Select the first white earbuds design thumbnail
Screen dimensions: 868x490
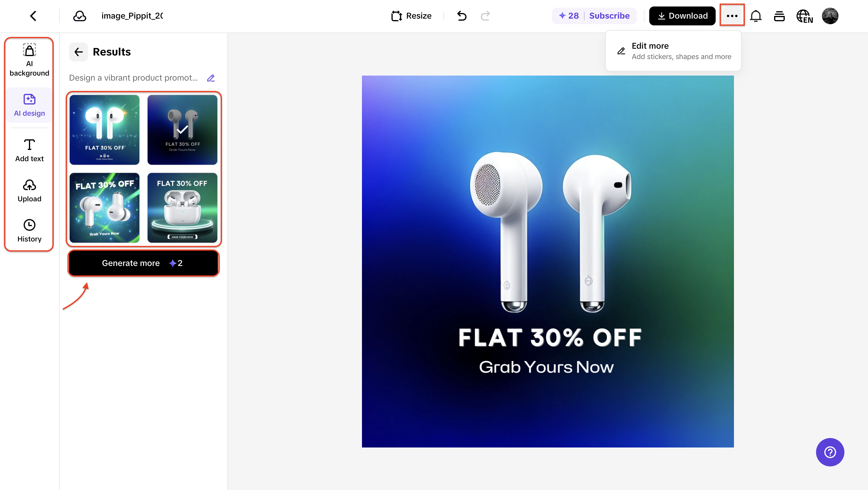(x=105, y=130)
